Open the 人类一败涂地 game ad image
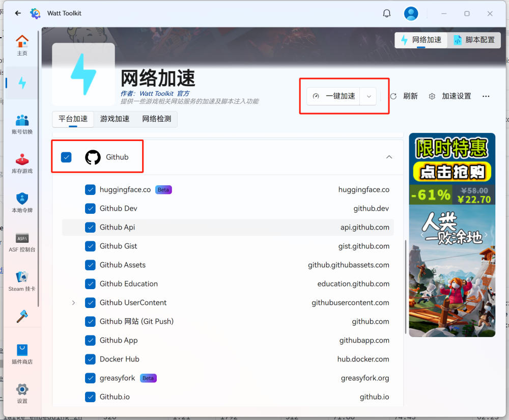This screenshot has height=420, width=509. pyautogui.click(x=452, y=271)
